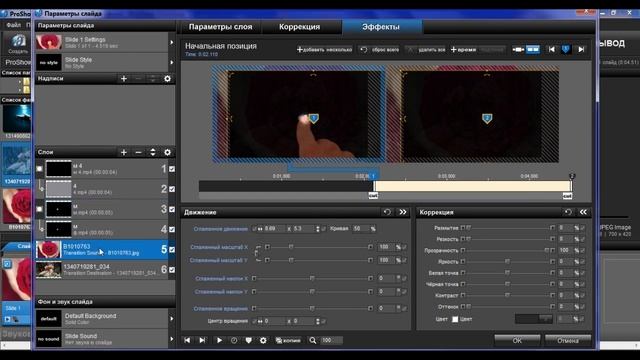The width and height of the screenshot is (640, 360).
Task: Toggle visibility checkbox for layer 3
Action: tap(172, 209)
